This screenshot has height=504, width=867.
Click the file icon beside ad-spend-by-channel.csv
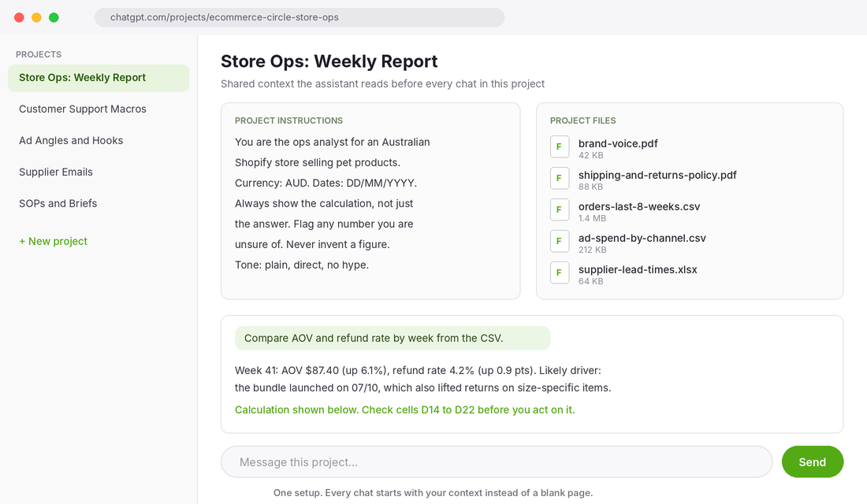pyautogui.click(x=560, y=242)
